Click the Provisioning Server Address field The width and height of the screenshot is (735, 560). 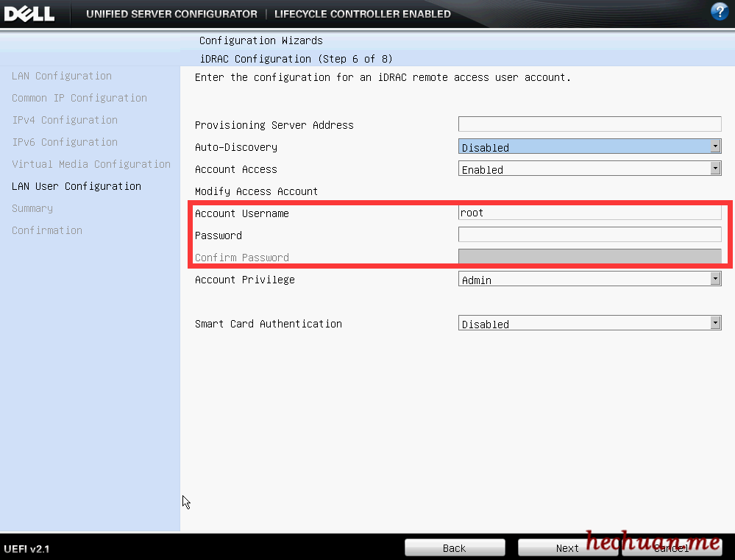589,124
